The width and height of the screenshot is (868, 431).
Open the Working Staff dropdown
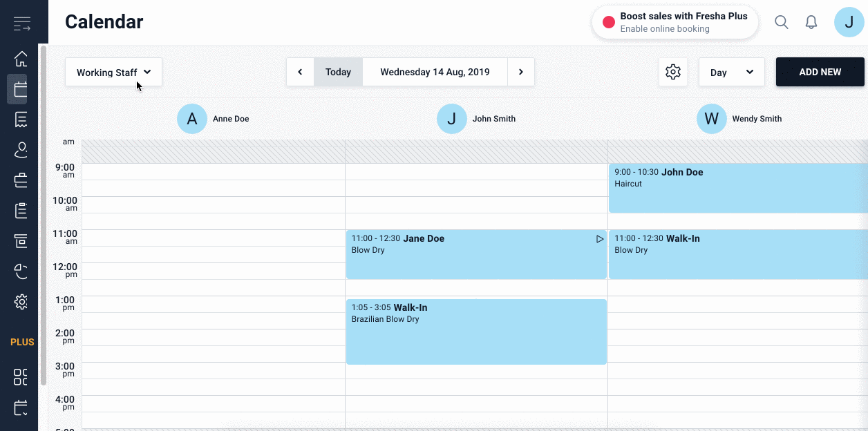point(113,72)
